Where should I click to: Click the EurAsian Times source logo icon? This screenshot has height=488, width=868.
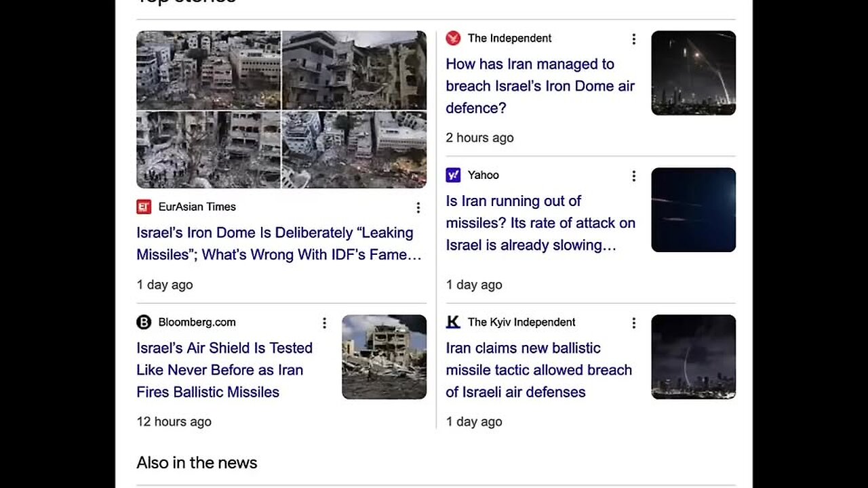point(144,207)
